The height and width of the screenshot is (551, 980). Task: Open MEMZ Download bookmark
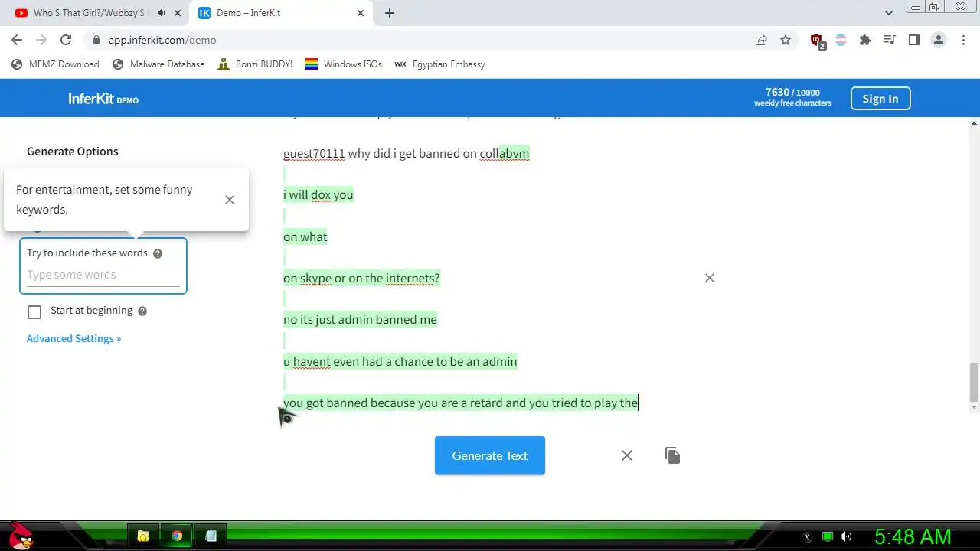point(55,64)
